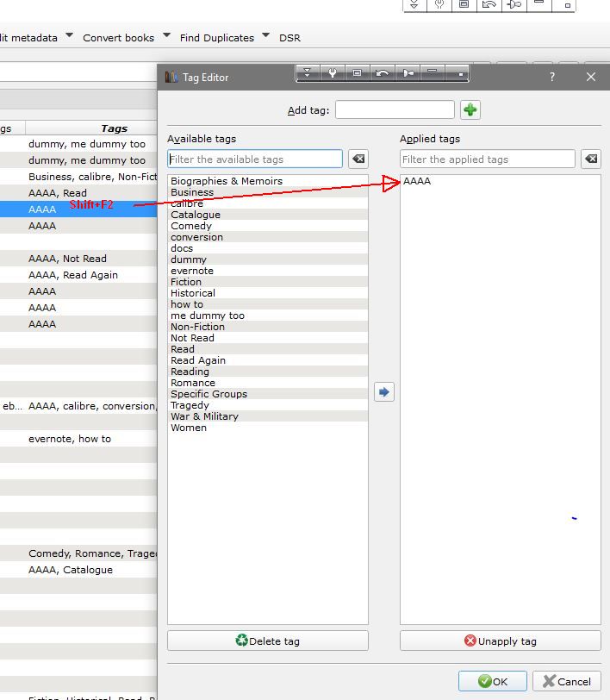This screenshot has height=700, width=610.
Task: Clear the available tags filter
Action: [358, 159]
